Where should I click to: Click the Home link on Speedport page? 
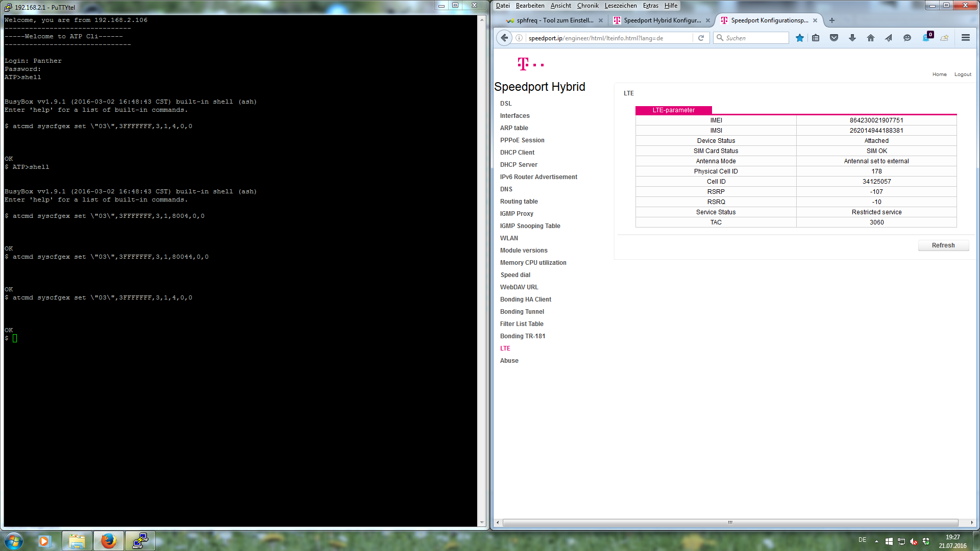click(x=939, y=74)
